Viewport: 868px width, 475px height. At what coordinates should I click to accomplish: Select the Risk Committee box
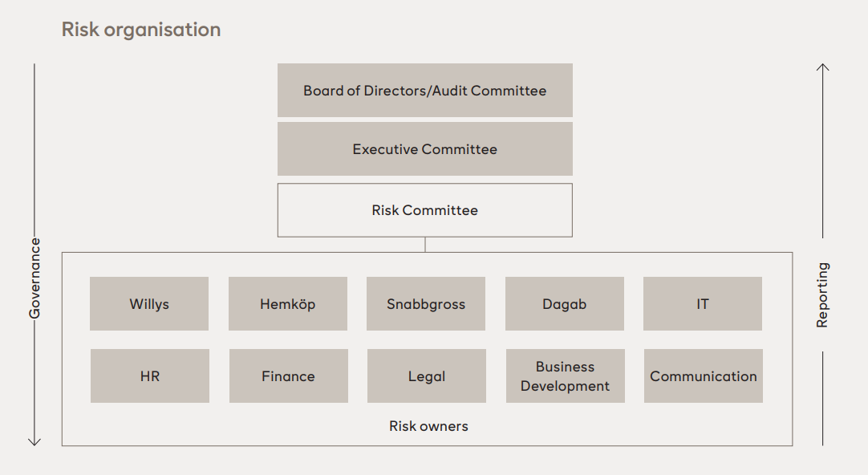[x=425, y=210]
